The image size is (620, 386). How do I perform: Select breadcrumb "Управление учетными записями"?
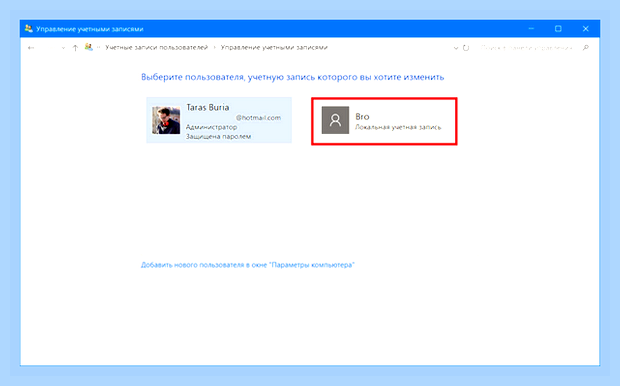pyautogui.click(x=274, y=47)
